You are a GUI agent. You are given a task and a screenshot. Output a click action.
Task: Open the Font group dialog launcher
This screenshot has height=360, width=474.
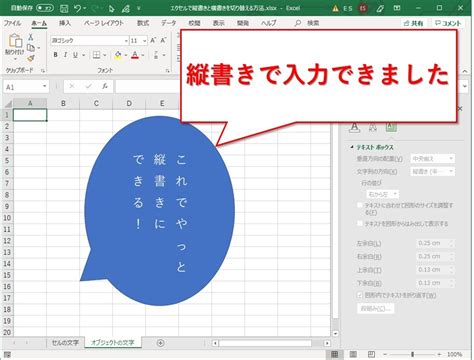pyautogui.click(x=168, y=71)
